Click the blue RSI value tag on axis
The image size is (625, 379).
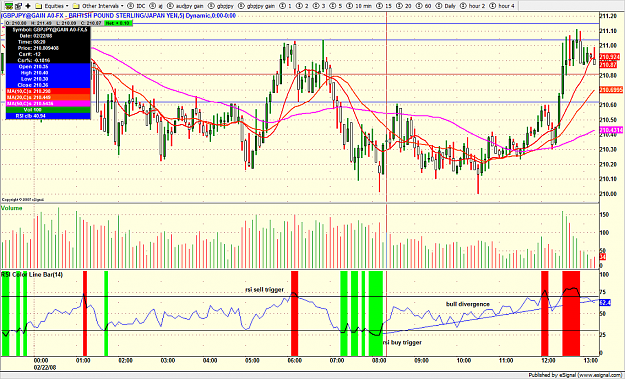pos(605,303)
